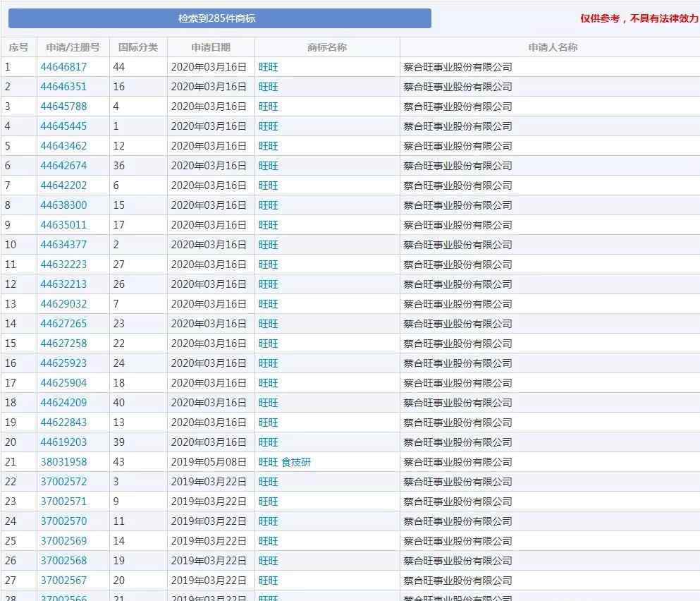Click application number 44638300
The height and width of the screenshot is (601, 700).
[x=63, y=205]
